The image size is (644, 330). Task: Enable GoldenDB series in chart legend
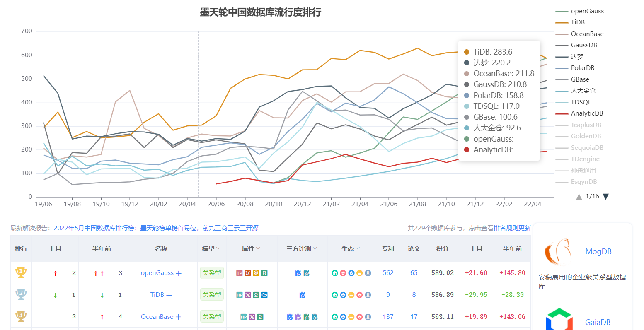coord(578,136)
